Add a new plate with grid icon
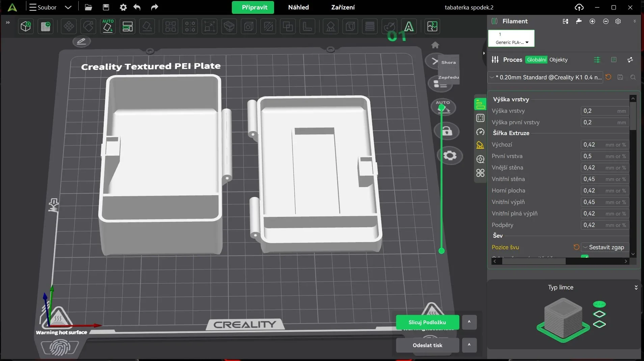 (46, 26)
